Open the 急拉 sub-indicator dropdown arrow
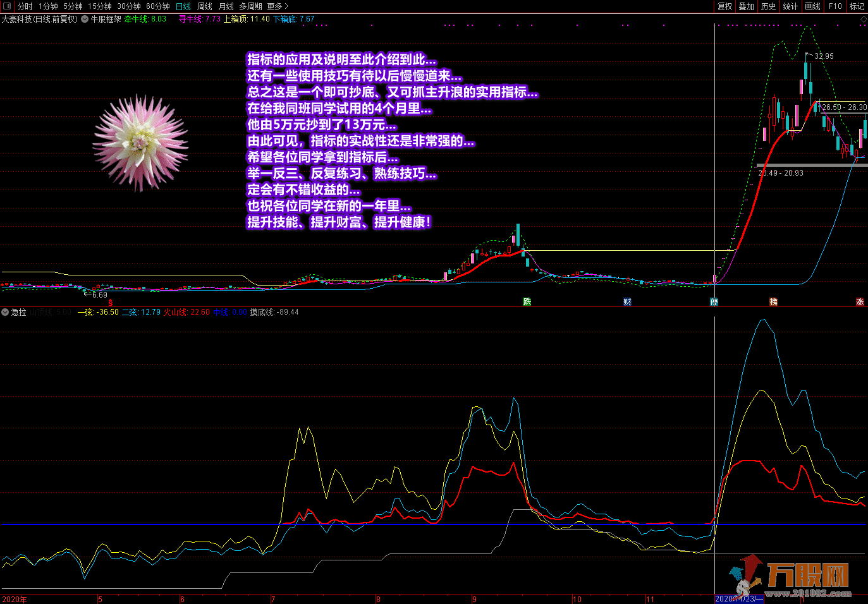868x604 pixels. [x=5, y=312]
